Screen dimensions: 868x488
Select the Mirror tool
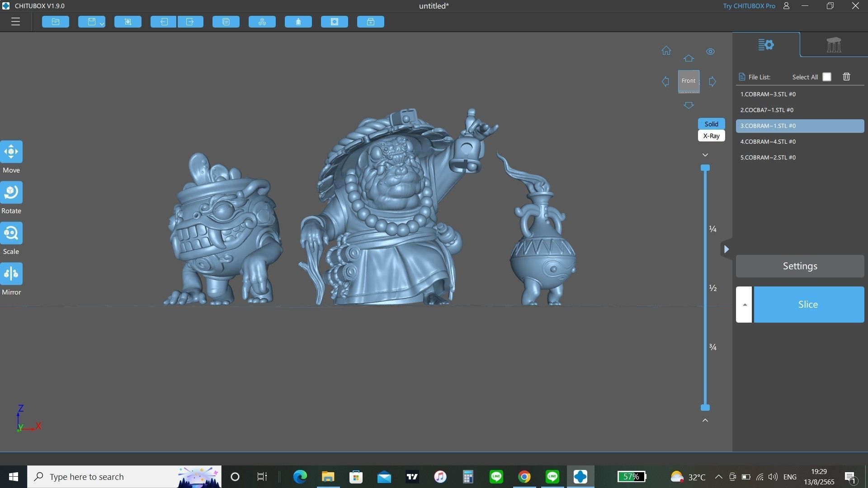tap(11, 274)
